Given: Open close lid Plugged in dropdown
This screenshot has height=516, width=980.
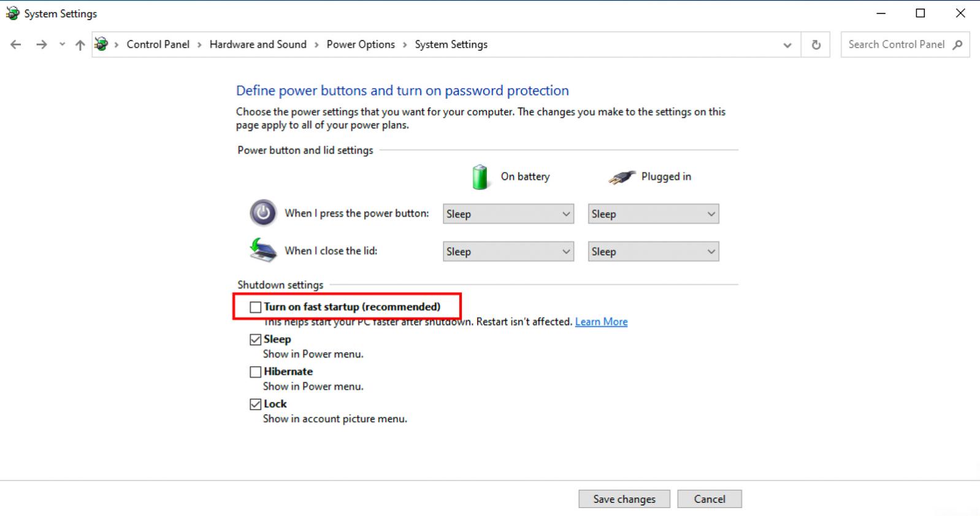Looking at the screenshot, I should point(653,252).
